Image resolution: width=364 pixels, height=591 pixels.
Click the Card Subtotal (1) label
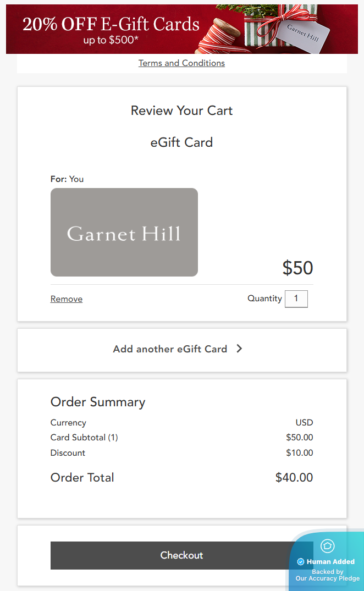click(x=84, y=438)
